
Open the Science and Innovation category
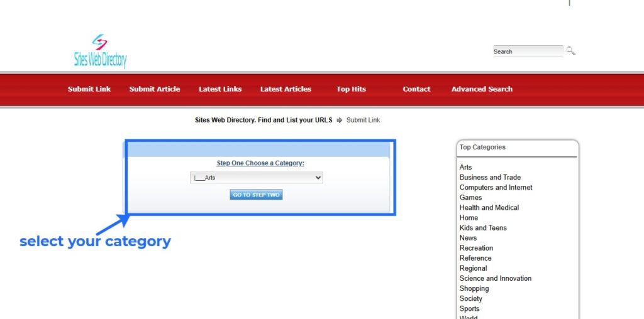pyautogui.click(x=496, y=278)
